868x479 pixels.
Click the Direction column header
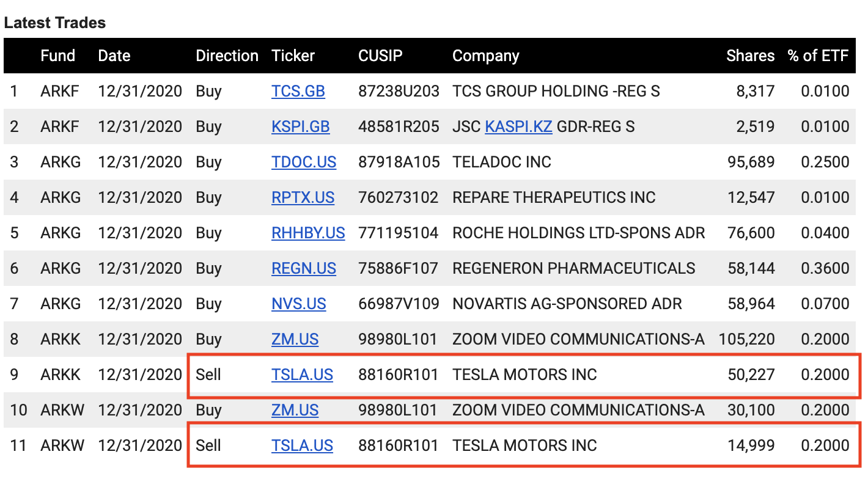pos(227,56)
